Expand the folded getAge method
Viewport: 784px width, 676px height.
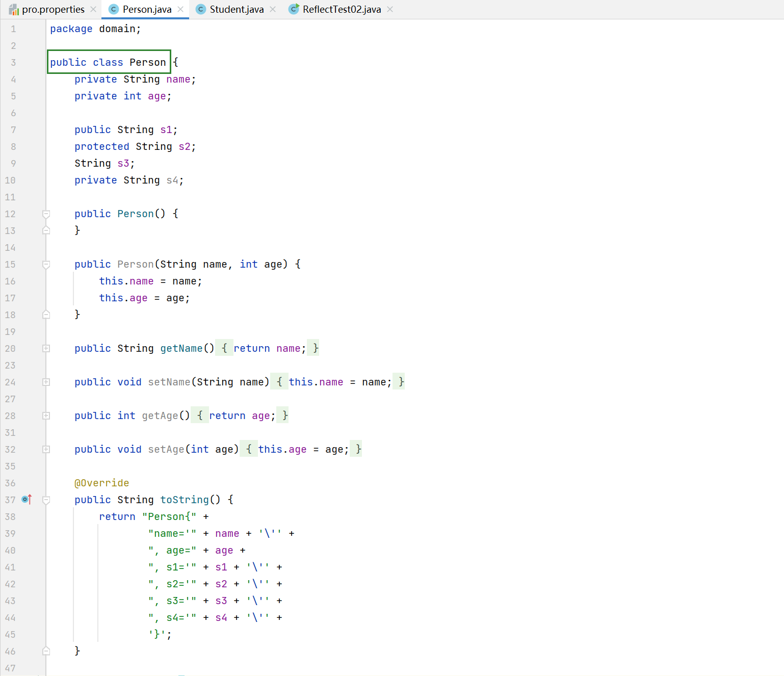pos(46,416)
